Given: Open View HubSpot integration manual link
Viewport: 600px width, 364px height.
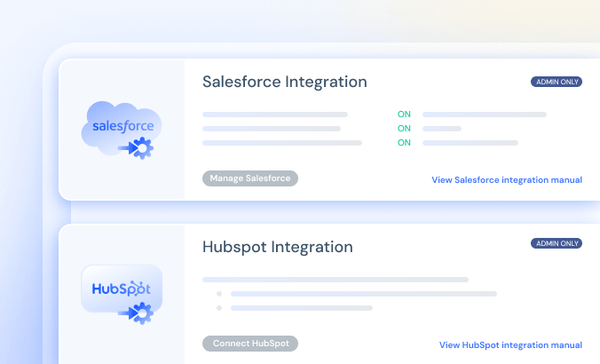Looking at the screenshot, I should coord(510,344).
